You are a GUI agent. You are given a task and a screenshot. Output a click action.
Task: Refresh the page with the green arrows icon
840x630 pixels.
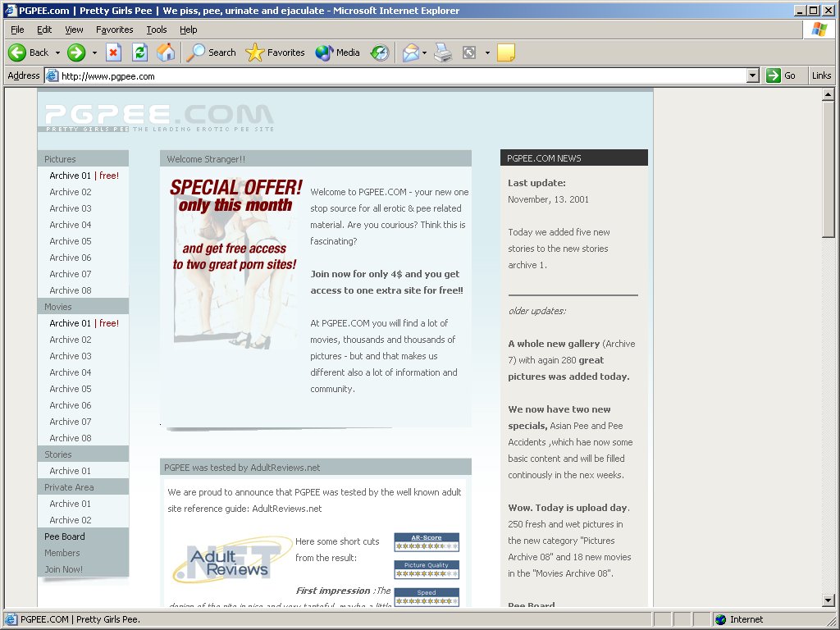coord(139,52)
